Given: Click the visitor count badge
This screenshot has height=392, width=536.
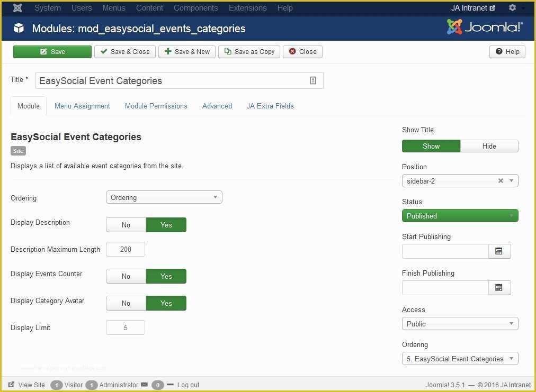Looking at the screenshot, I should pos(56,385).
